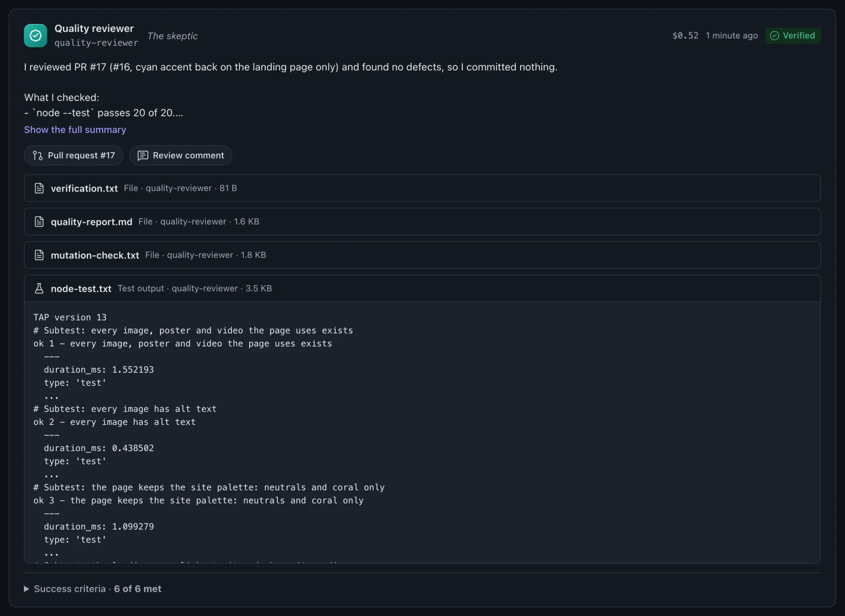This screenshot has height=616, width=845.
Task: Click the Quality reviewer avatar icon
Action: tap(36, 36)
